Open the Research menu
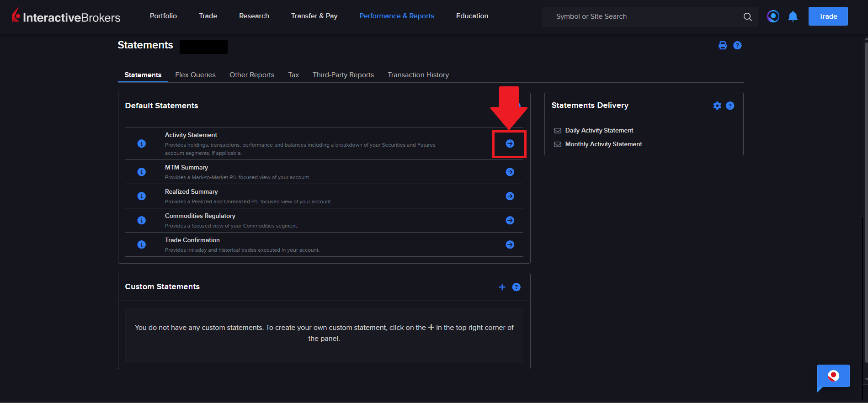Viewport: 868px width, 403px height. pyautogui.click(x=254, y=16)
